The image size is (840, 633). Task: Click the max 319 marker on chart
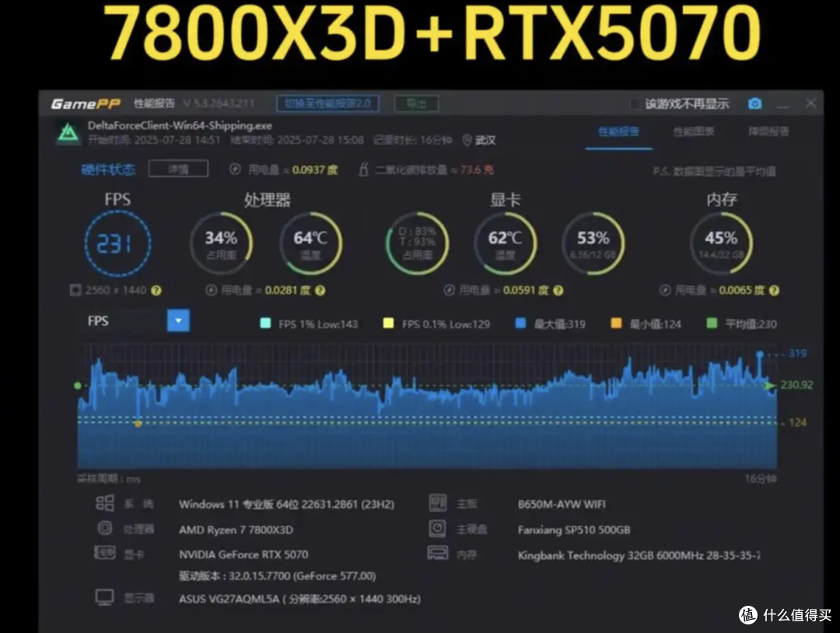(760, 354)
